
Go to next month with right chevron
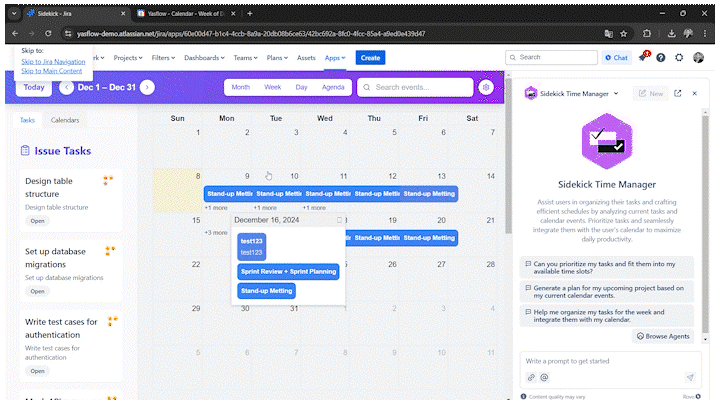coord(147,87)
